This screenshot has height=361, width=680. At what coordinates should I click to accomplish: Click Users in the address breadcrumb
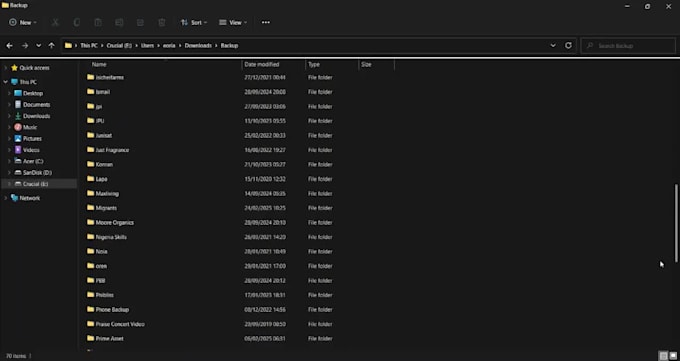click(147, 46)
